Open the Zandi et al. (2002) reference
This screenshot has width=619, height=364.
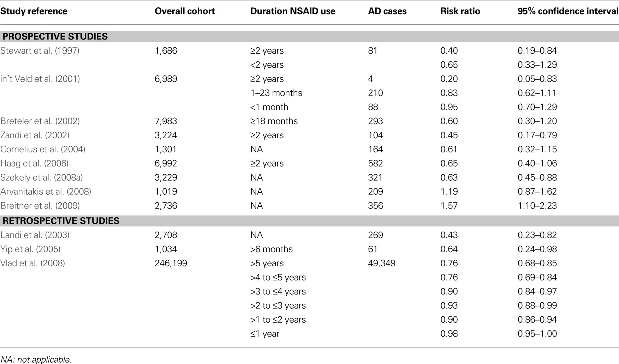pyautogui.click(x=35, y=135)
